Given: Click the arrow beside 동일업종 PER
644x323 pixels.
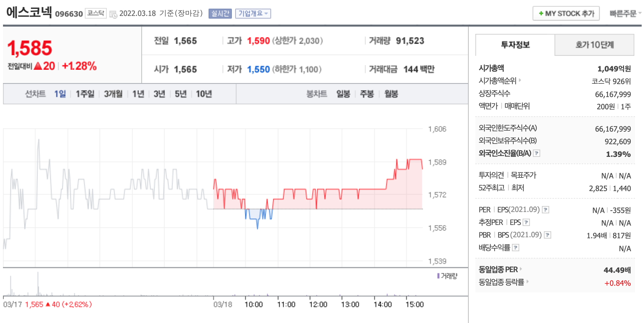Looking at the screenshot, I should coord(521,269).
